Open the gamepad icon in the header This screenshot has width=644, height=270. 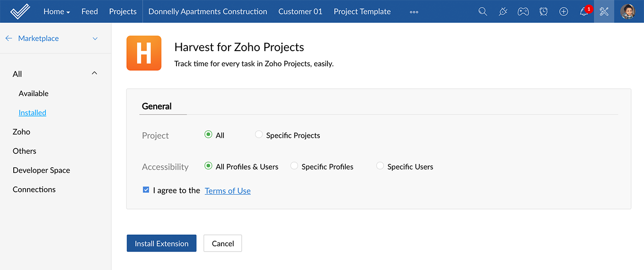pos(523,11)
